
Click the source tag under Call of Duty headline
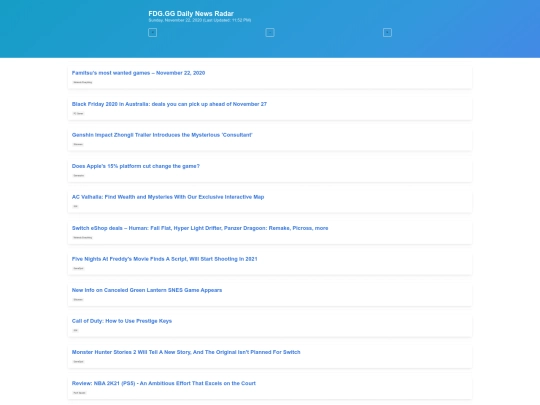click(x=75, y=330)
